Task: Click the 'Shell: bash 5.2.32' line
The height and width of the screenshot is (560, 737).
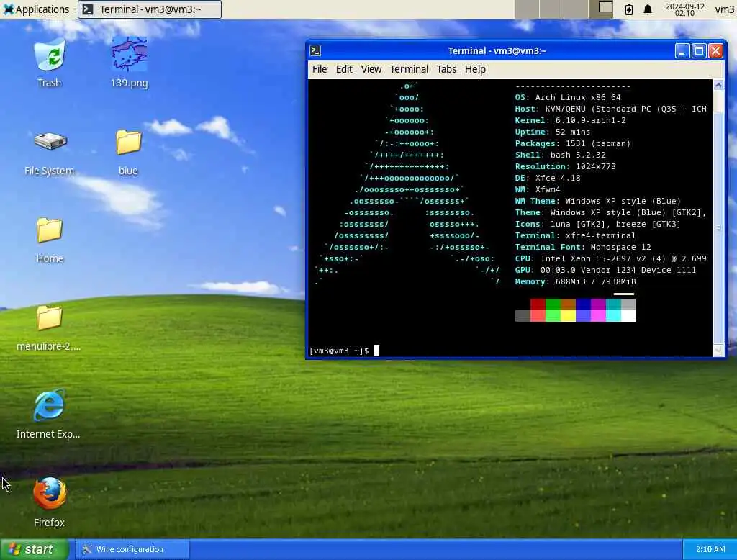Action: [x=560, y=155]
